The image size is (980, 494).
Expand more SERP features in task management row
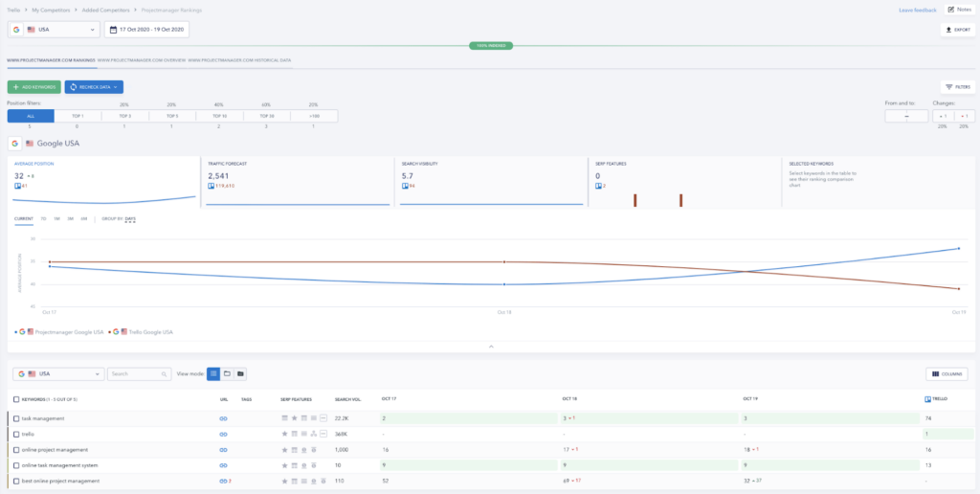tap(323, 417)
